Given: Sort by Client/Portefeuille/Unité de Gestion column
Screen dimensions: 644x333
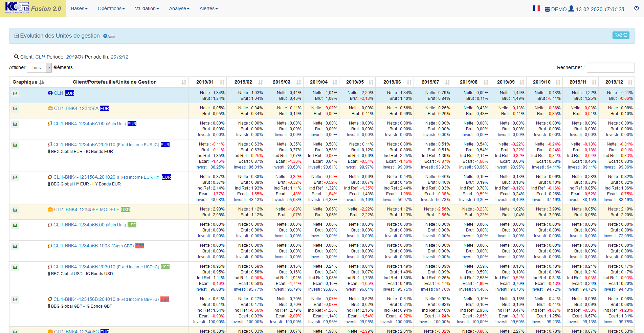Looking at the screenshot, I should pyautogui.click(x=115, y=82).
